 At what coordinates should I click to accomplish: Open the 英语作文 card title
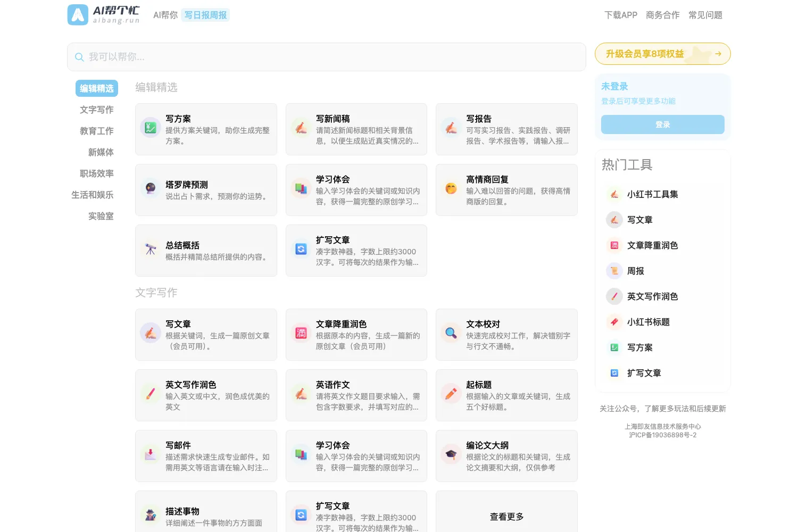point(333,385)
